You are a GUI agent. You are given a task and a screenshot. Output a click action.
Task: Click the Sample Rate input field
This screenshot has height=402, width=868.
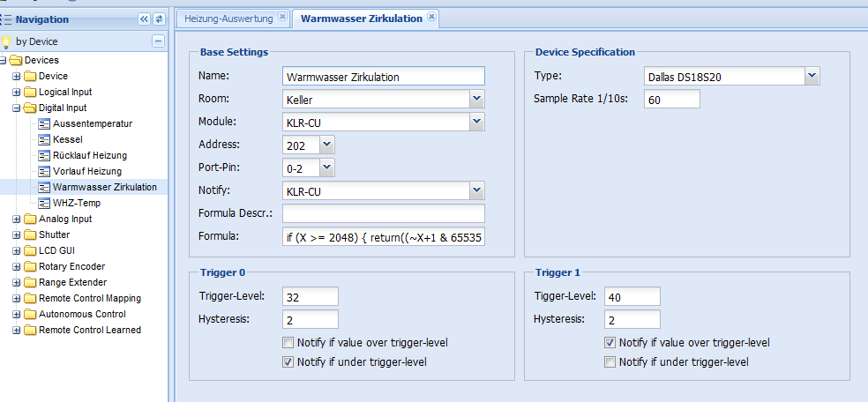point(672,99)
